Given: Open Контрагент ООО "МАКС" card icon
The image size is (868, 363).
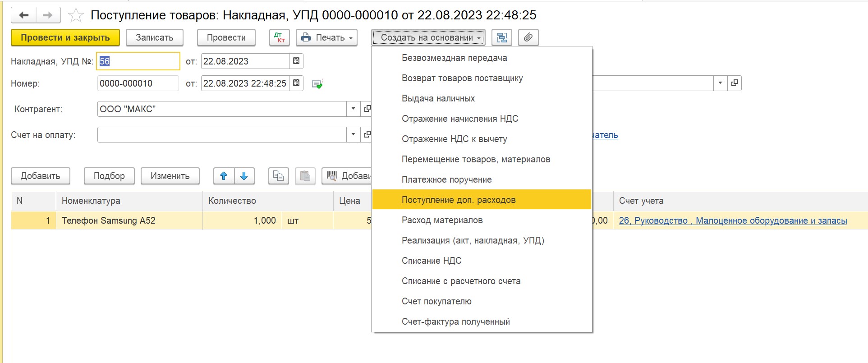Looking at the screenshot, I should 367,109.
